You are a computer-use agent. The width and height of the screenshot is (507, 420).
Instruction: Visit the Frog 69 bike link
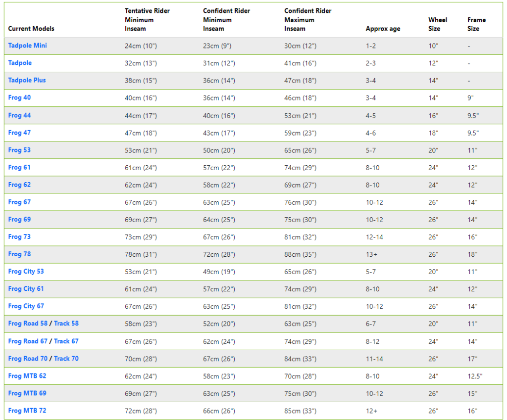point(19,219)
